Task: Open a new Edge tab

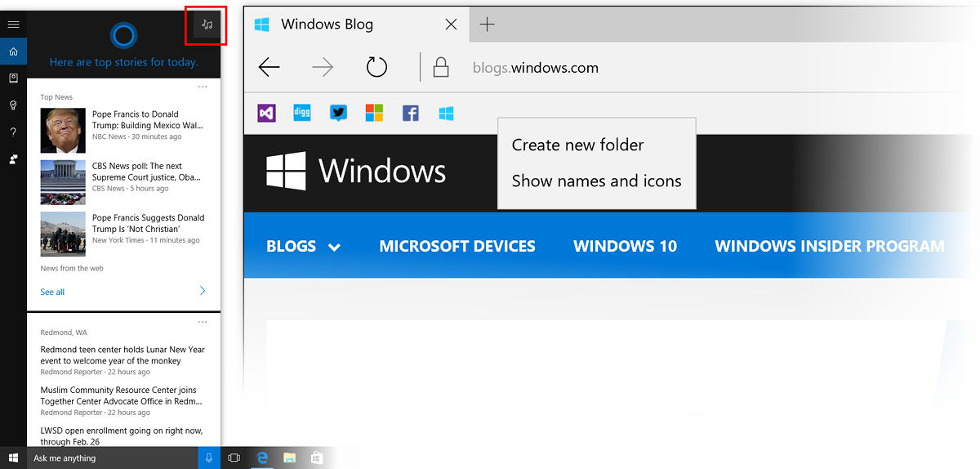Action: (487, 25)
